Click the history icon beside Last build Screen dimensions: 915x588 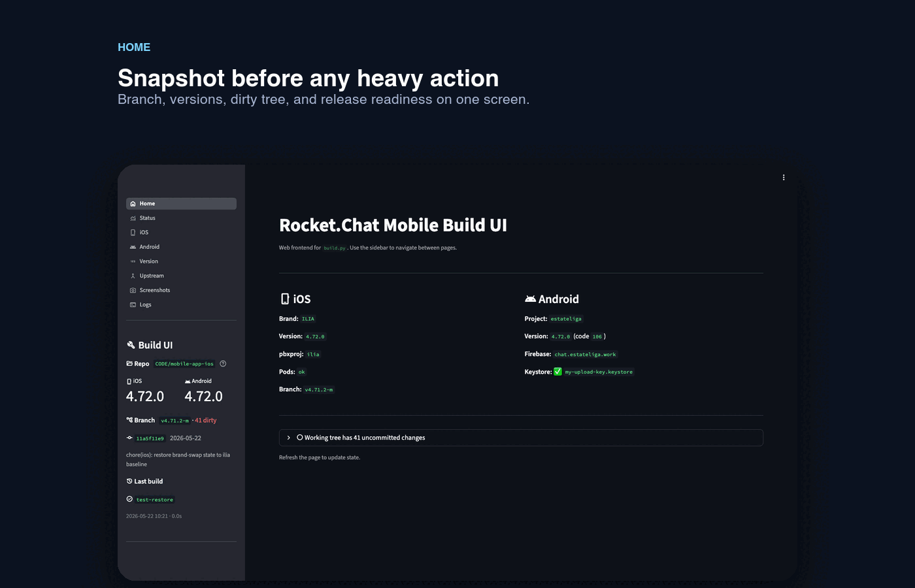(129, 481)
